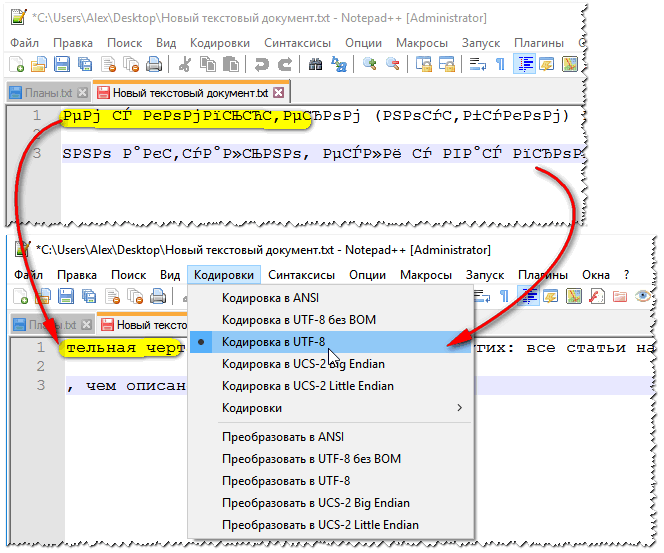The width and height of the screenshot is (664, 553).
Task: Select highlighted Кодировка в UTF-8 entry
Action: 331,342
